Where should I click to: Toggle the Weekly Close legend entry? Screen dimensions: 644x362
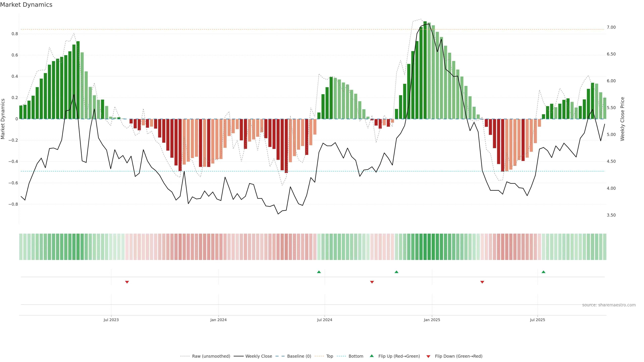coord(258,356)
